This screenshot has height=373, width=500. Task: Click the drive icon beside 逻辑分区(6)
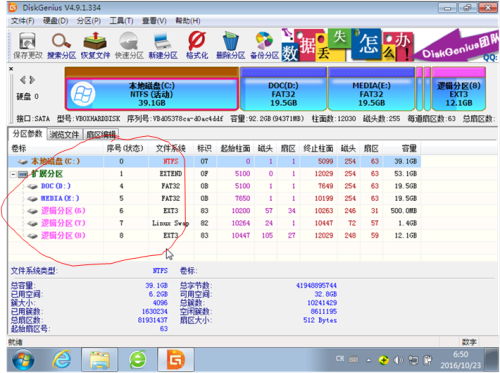(32, 211)
